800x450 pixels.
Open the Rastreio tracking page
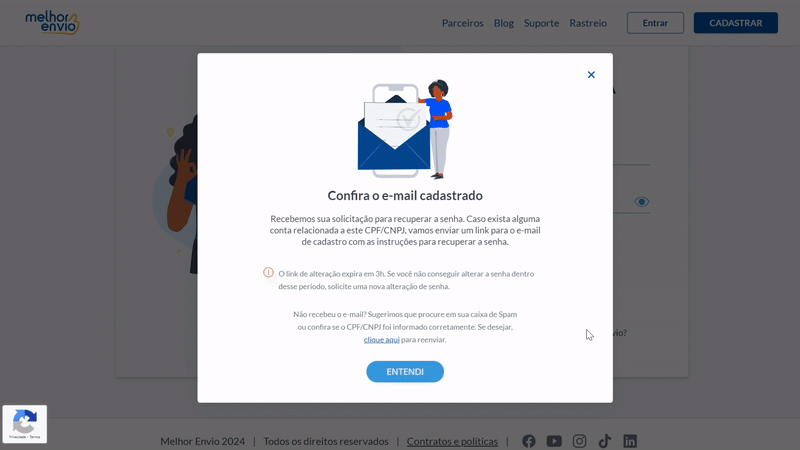click(x=588, y=23)
